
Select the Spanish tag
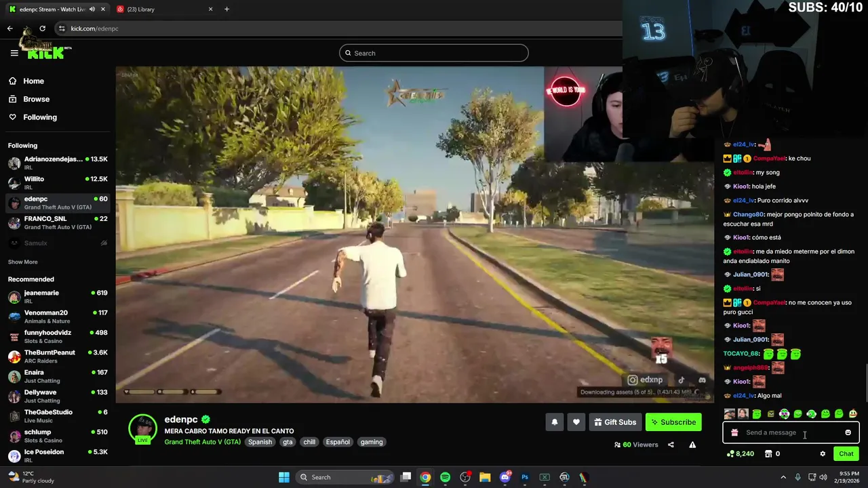(x=260, y=442)
